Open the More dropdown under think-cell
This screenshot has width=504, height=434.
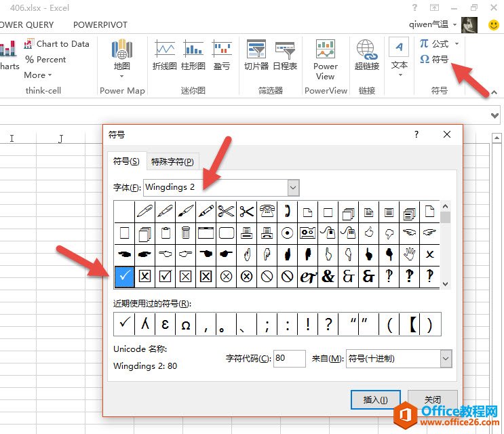(37, 75)
